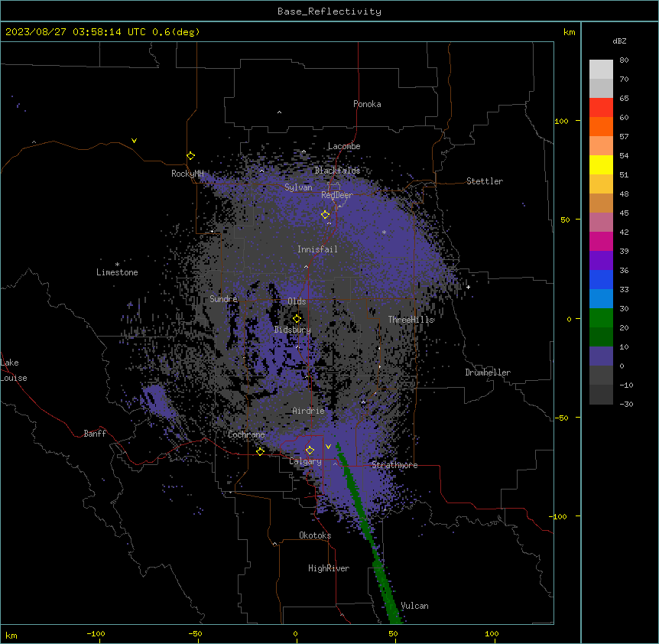Select the HighRiver label

point(329,568)
